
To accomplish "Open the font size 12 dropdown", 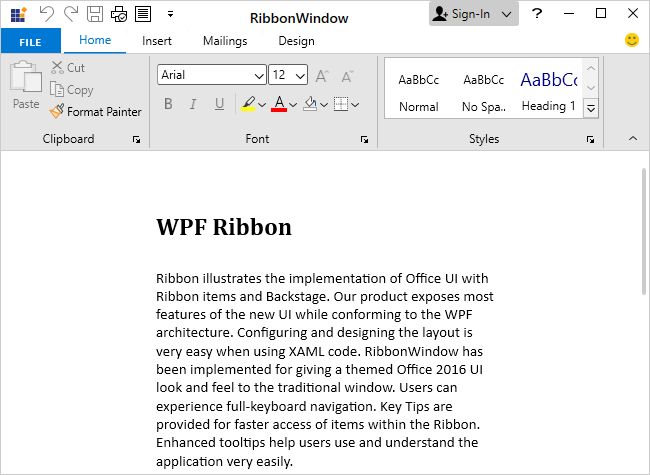I will click(x=289, y=75).
